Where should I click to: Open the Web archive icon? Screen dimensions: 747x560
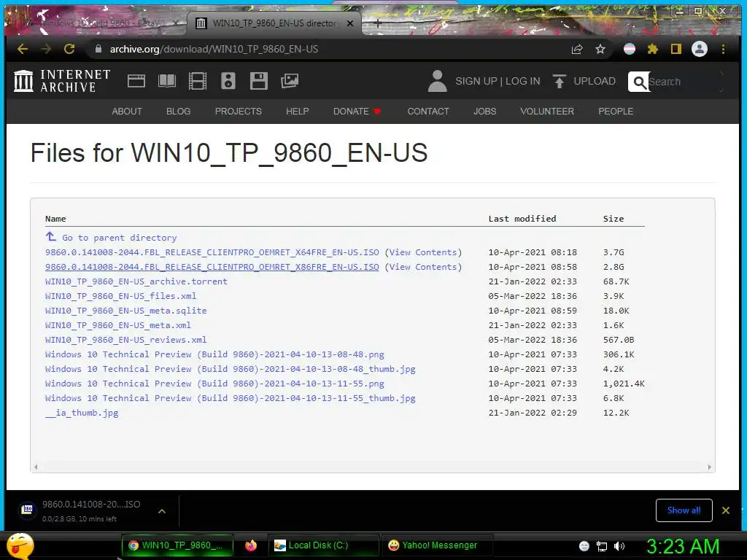136,81
